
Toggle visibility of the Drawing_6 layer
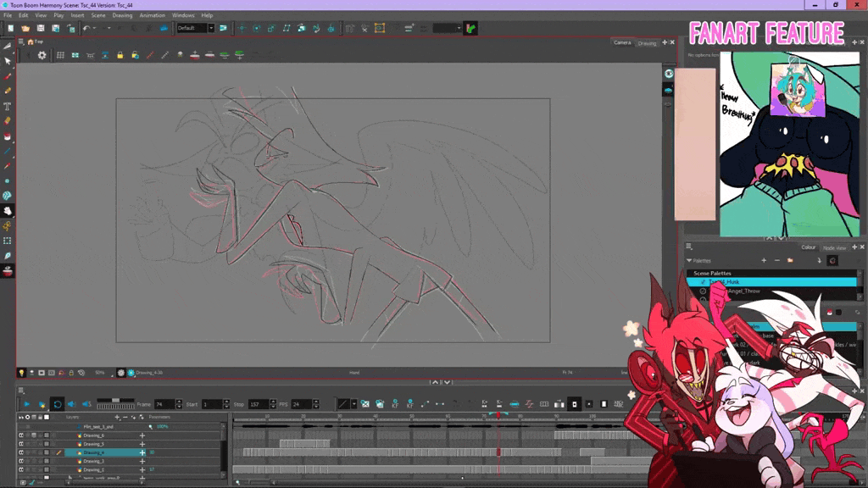point(21,435)
